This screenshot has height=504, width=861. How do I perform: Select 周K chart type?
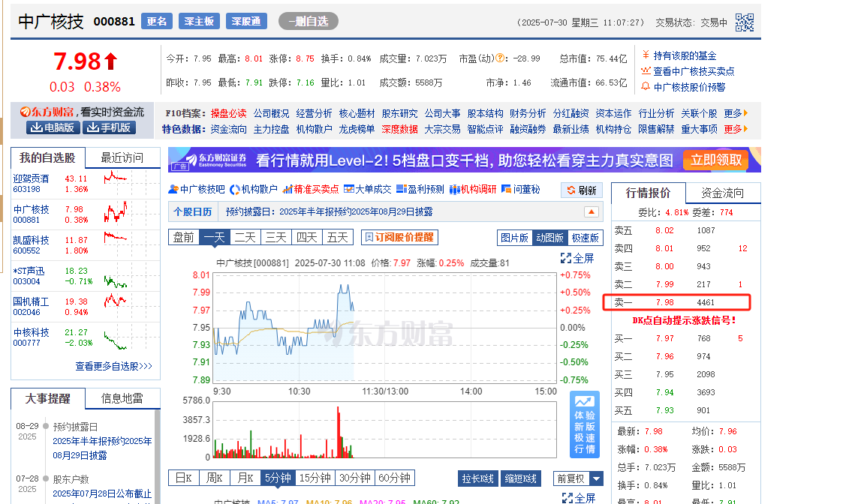tap(214, 478)
